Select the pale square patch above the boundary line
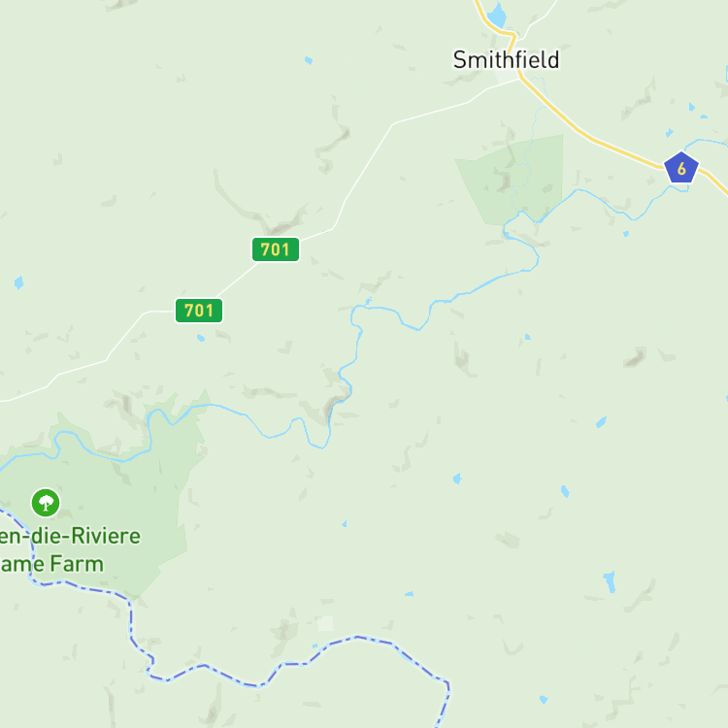Image resolution: width=728 pixels, height=728 pixels. point(326,624)
